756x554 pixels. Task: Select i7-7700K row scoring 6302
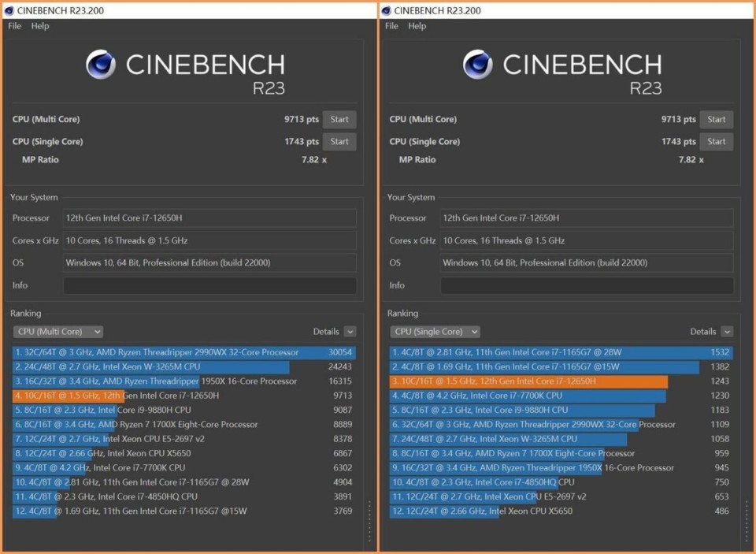pos(184,468)
